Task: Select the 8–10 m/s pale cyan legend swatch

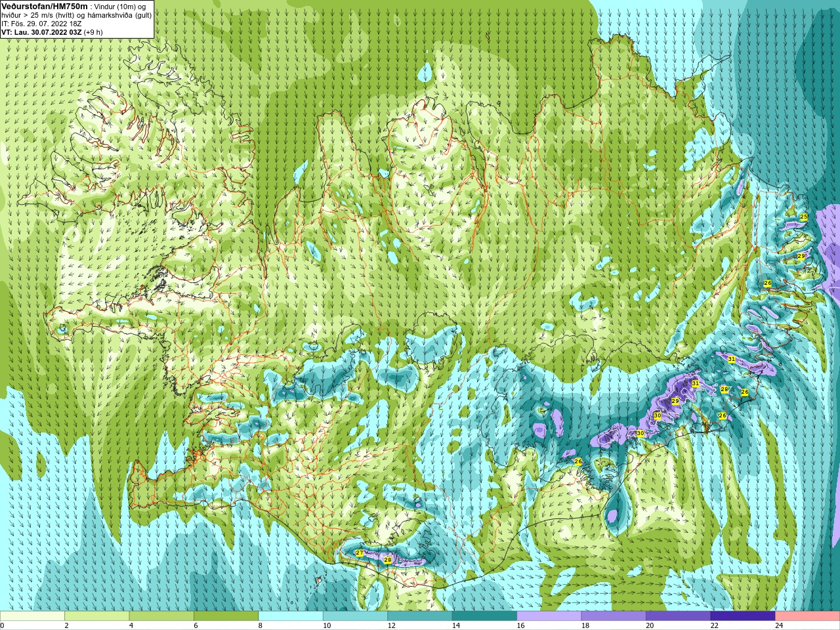Action: point(291,616)
